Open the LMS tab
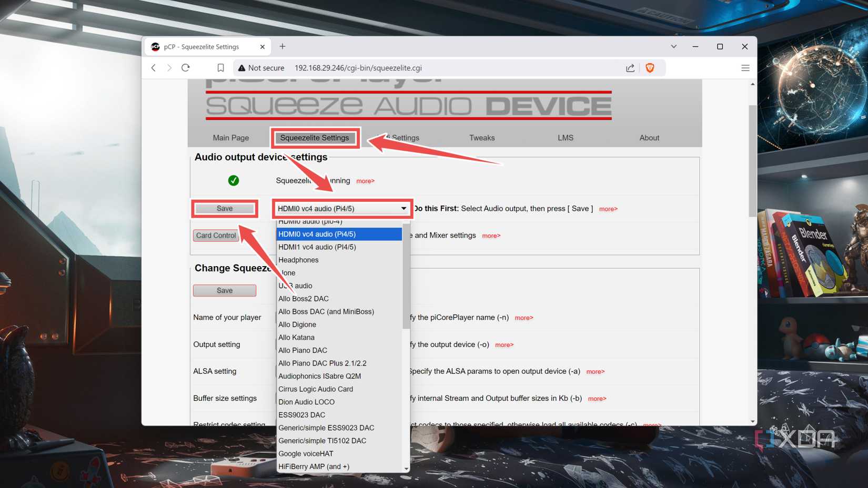The image size is (868, 488). (565, 137)
